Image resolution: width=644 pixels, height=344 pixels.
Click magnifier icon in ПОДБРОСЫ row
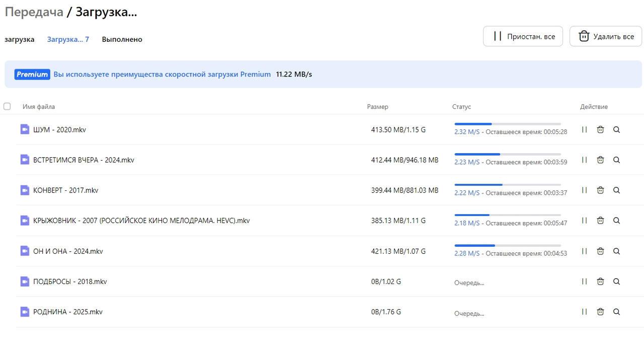coord(616,281)
